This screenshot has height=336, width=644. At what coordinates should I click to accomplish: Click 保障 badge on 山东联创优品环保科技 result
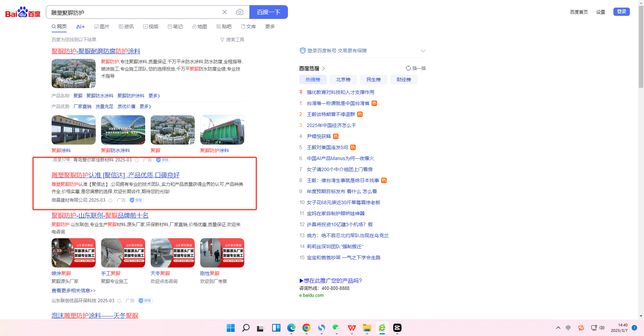146,301
